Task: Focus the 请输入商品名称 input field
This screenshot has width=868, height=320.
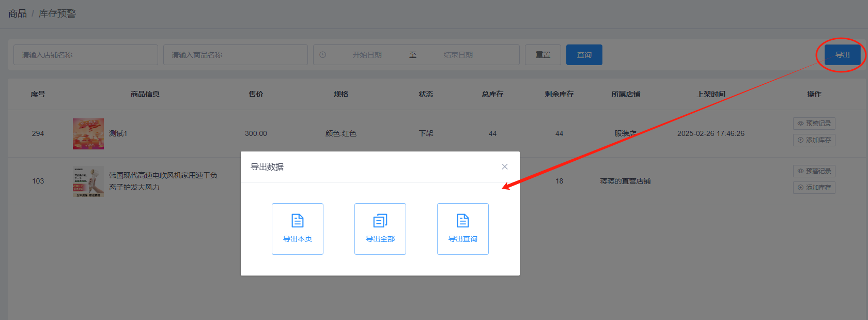Action: click(236, 55)
